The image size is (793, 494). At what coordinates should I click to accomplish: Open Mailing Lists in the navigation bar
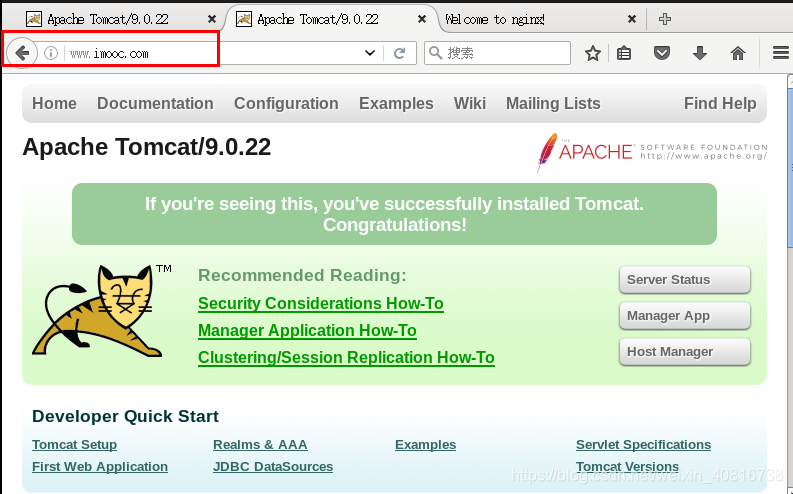[553, 103]
